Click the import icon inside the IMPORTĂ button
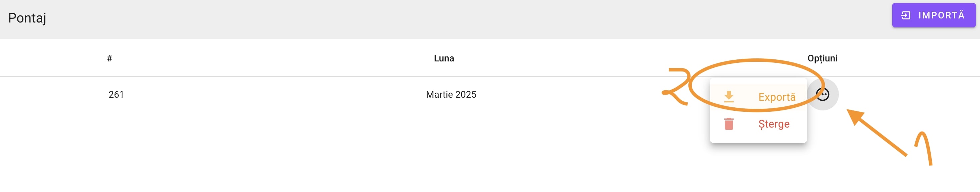The width and height of the screenshot is (980, 192). coord(906,15)
